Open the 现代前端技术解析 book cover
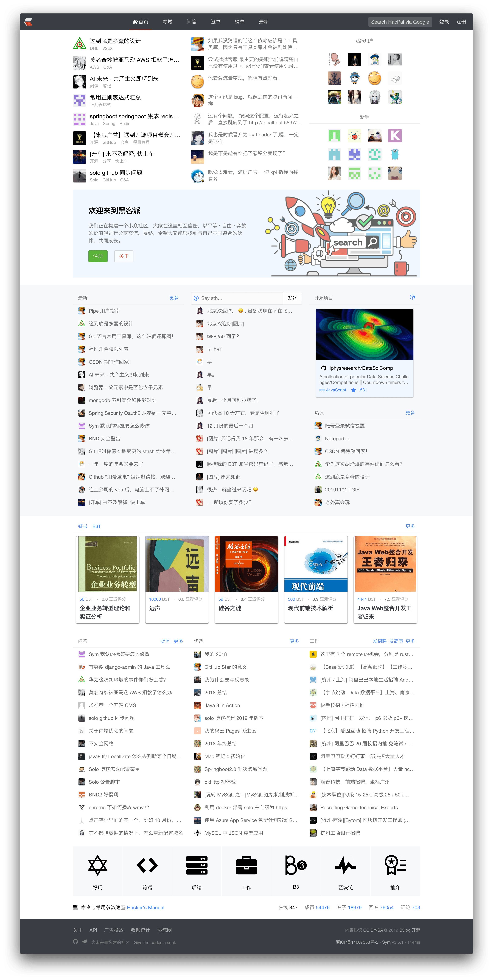The image size is (493, 980). coord(315,564)
